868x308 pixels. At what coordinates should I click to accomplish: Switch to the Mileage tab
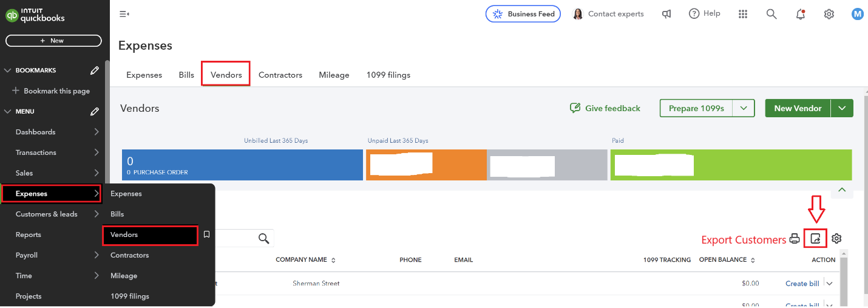(334, 75)
